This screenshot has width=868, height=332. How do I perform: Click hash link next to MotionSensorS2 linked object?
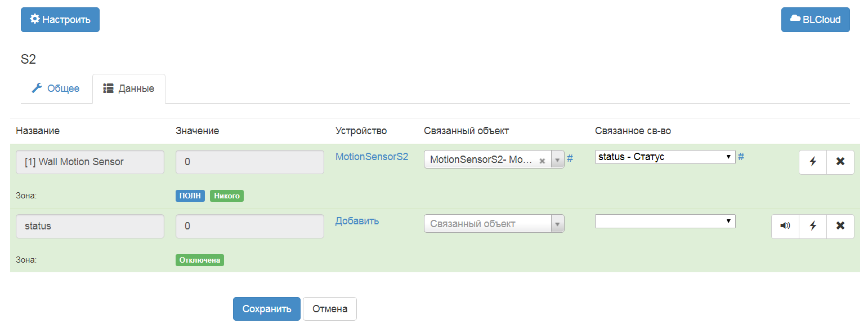coord(570,158)
